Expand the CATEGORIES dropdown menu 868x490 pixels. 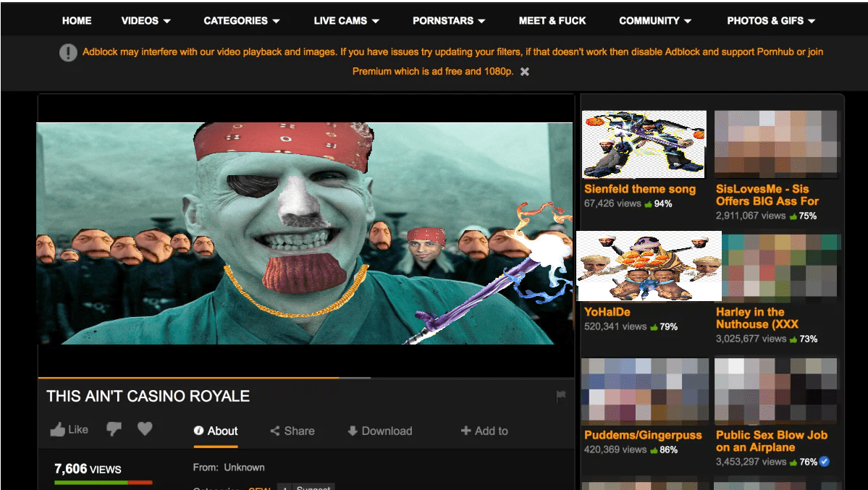(x=242, y=20)
